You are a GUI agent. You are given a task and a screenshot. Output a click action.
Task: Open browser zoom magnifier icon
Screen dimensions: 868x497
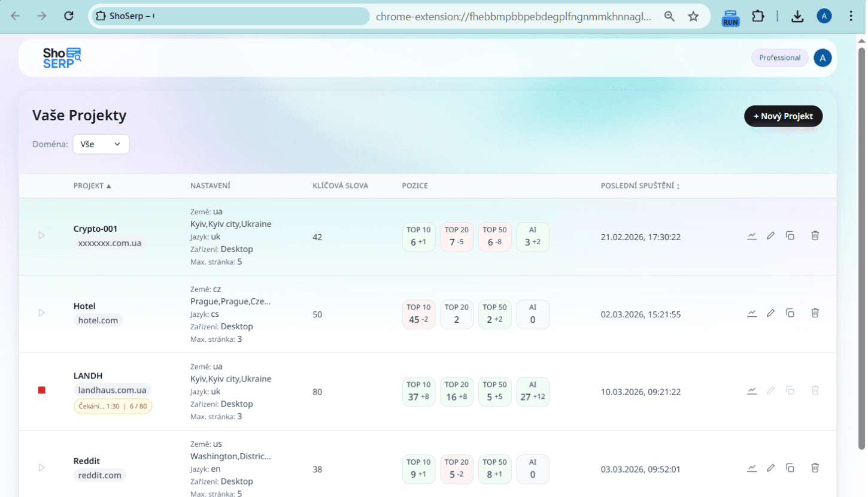pos(670,16)
